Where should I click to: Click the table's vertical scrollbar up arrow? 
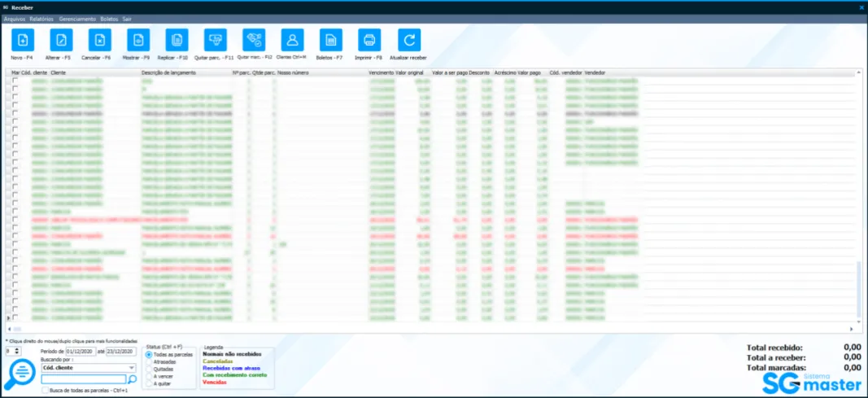tap(859, 72)
